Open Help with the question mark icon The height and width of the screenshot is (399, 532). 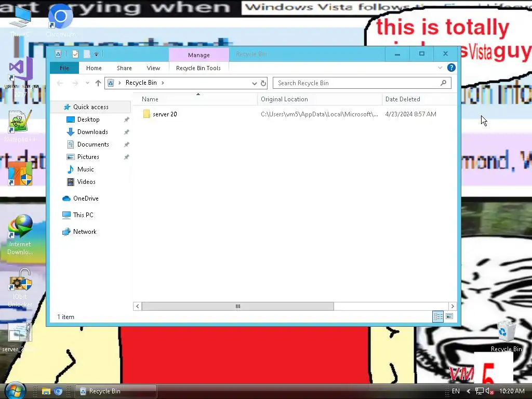tap(451, 68)
